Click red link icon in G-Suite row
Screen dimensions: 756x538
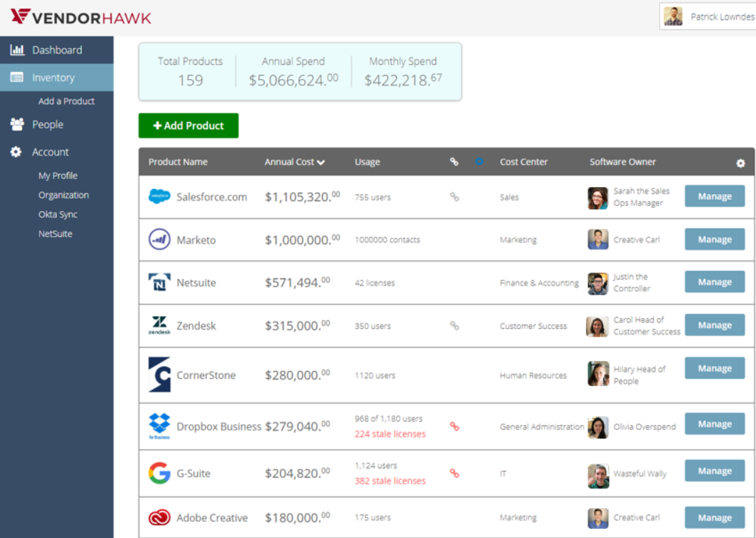pyautogui.click(x=454, y=473)
